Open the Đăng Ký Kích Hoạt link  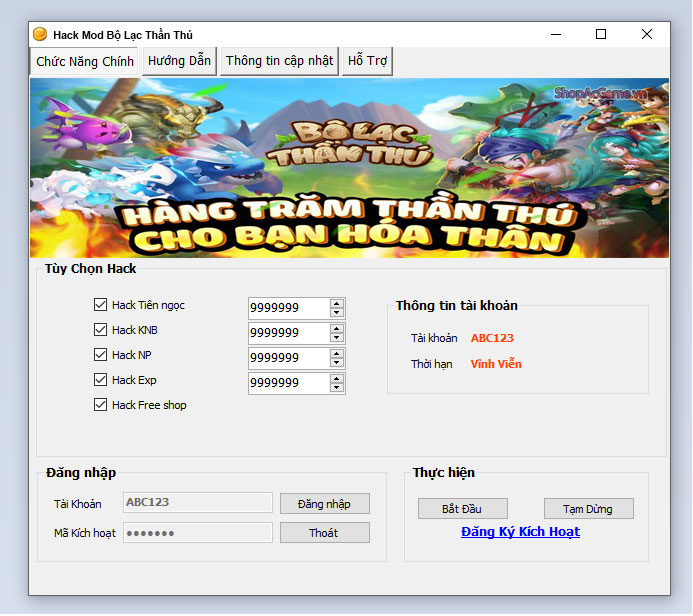coord(520,532)
